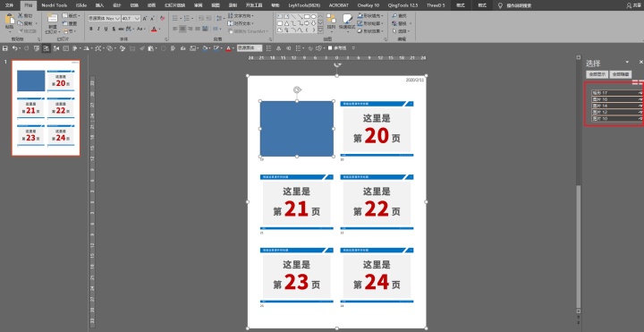Toggle Strikethrough formatting
This screenshot has width=644, height=332.
121,30
